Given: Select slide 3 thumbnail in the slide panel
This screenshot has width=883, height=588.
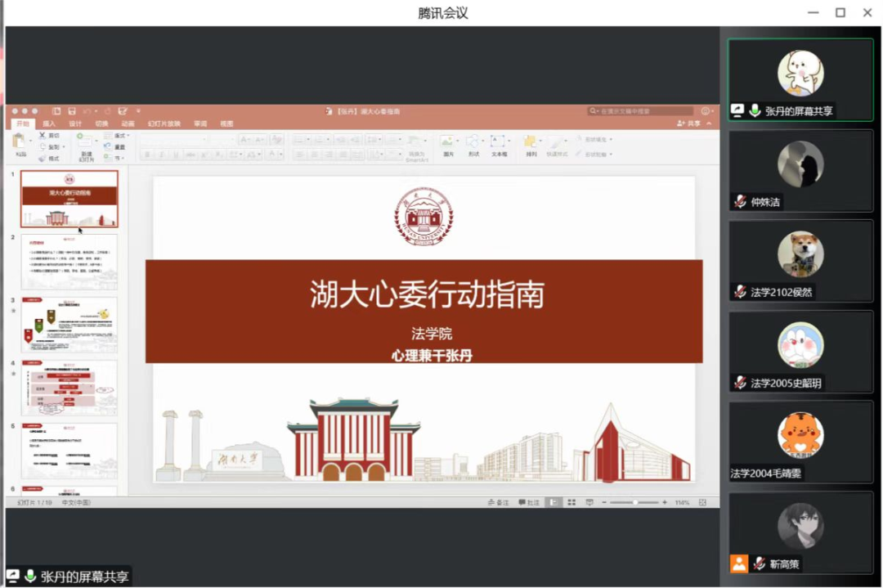Looking at the screenshot, I should [69, 325].
